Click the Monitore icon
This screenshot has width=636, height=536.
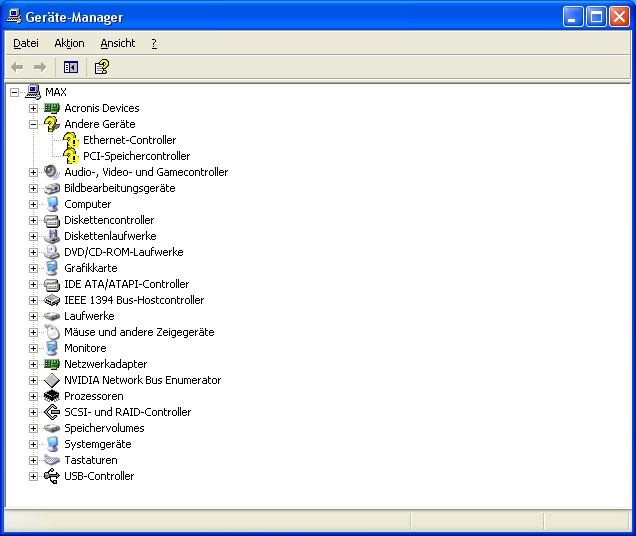pos(52,348)
